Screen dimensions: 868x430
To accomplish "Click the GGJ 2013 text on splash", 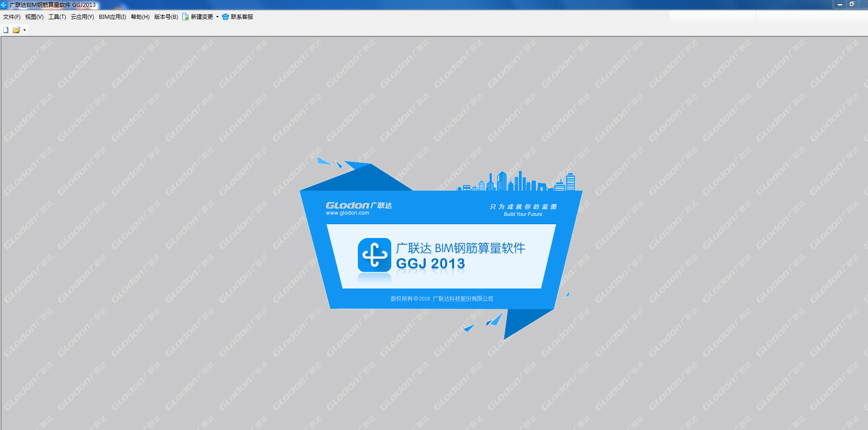I will point(430,264).
